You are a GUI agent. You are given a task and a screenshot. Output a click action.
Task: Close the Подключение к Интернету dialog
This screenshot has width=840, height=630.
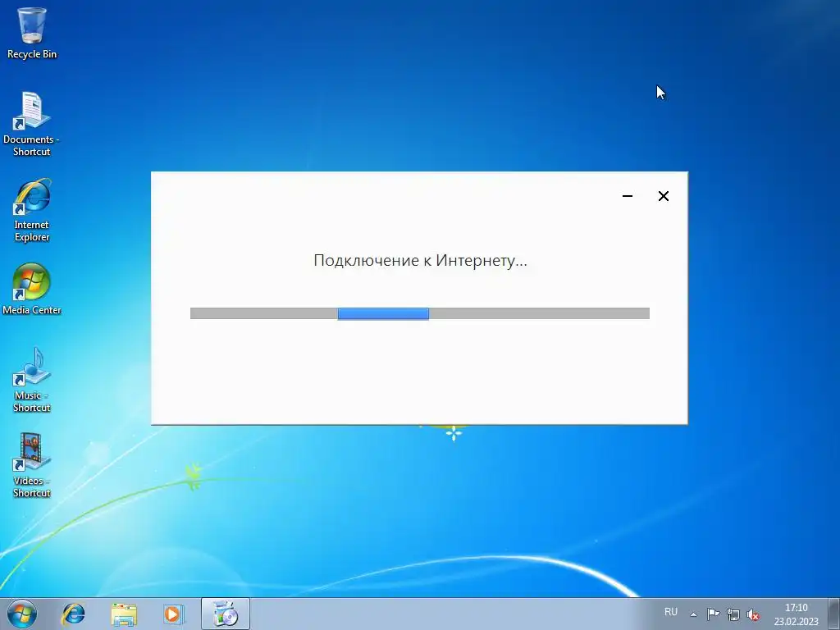coord(663,196)
